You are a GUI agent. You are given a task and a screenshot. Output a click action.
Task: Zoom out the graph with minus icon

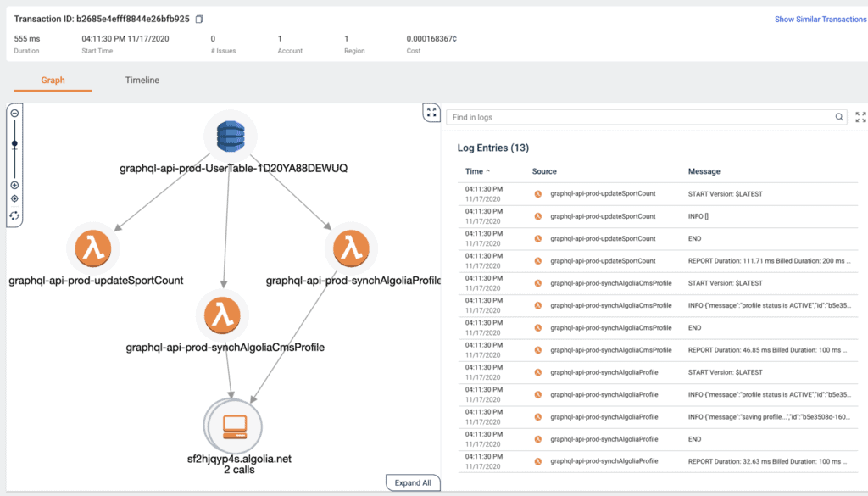(14, 113)
